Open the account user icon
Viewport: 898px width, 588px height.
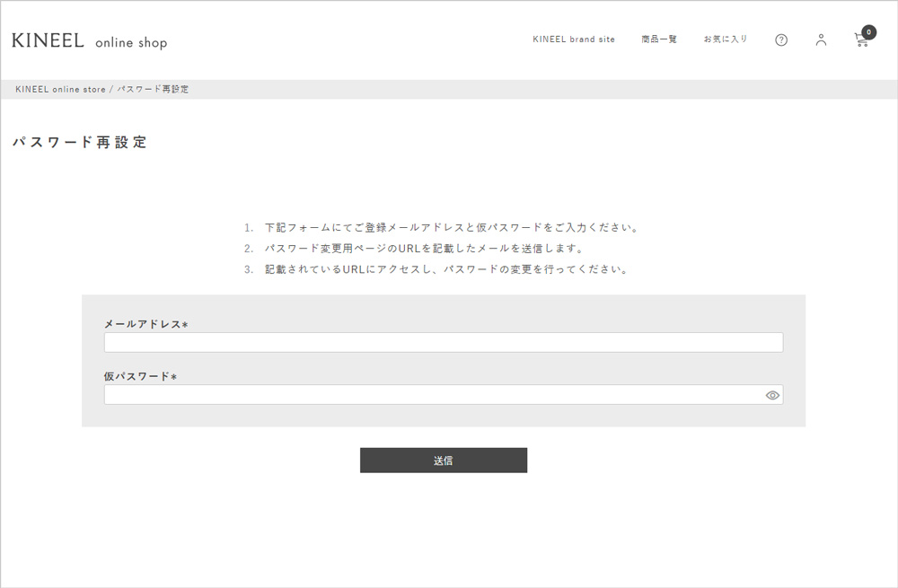[821, 40]
